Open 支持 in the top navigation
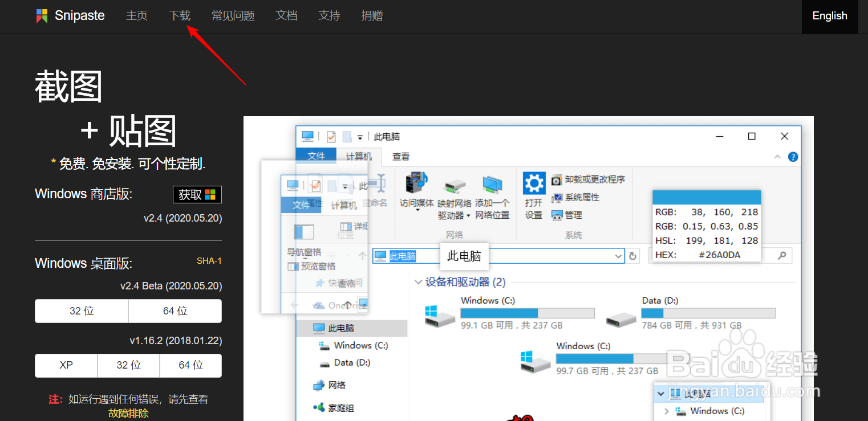This screenshot has width=868, height=421. pos(330,16)
